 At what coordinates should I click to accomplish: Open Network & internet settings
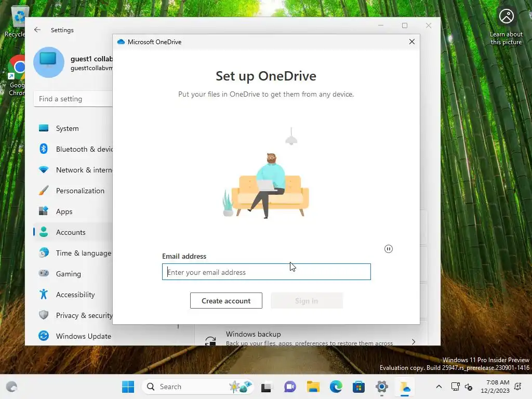pos(73,170)
